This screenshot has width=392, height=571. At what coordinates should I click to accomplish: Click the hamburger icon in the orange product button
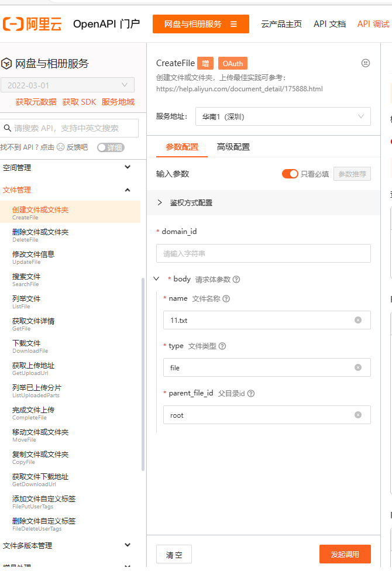(x=234, y=24)
